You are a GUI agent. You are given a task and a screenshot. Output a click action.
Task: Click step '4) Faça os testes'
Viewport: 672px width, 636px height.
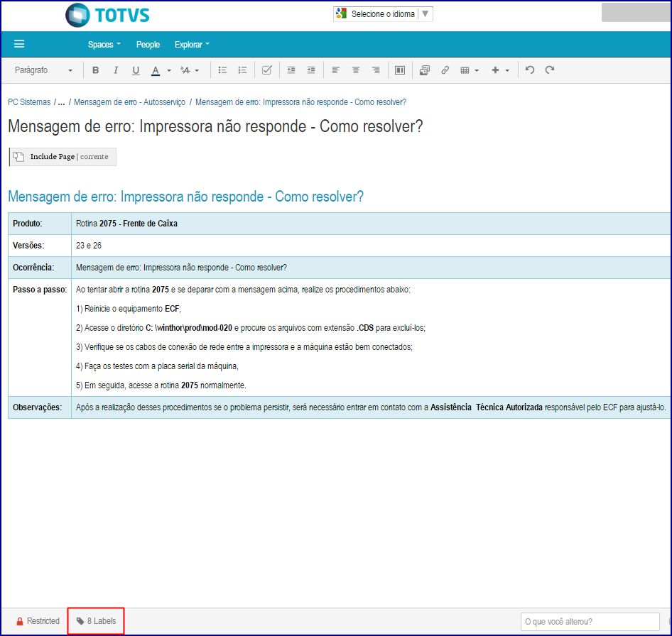click(x=157, y=366)
